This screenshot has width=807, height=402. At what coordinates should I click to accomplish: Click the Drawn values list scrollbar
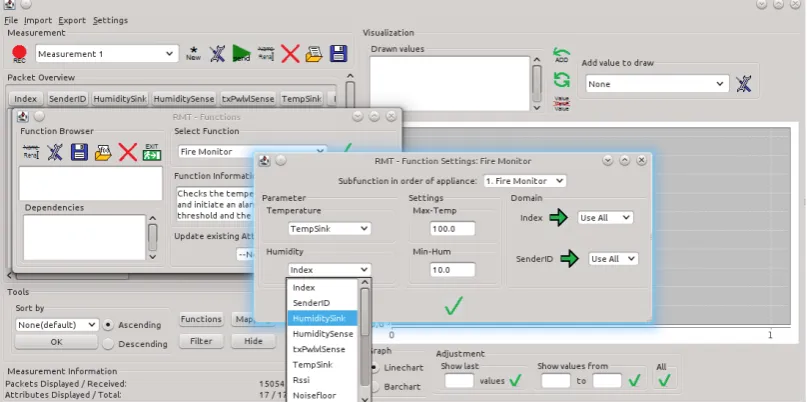coord(537,83)
